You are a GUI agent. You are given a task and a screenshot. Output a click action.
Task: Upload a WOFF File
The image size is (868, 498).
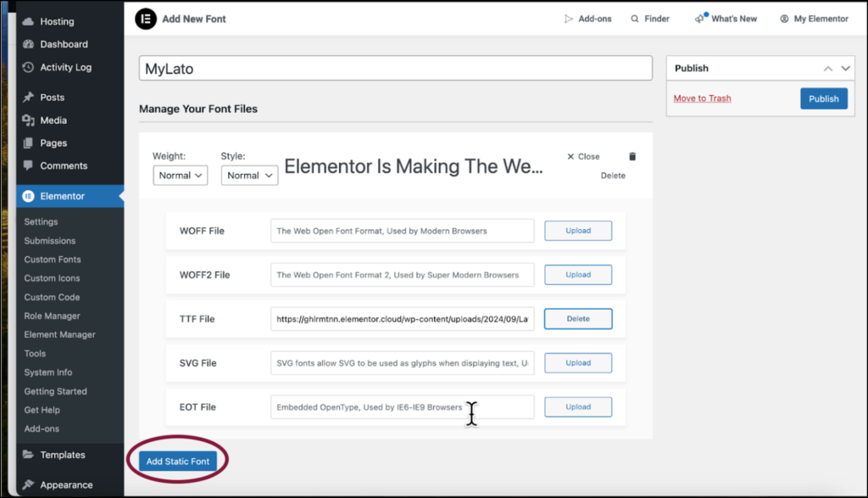[x=578, y=231]
